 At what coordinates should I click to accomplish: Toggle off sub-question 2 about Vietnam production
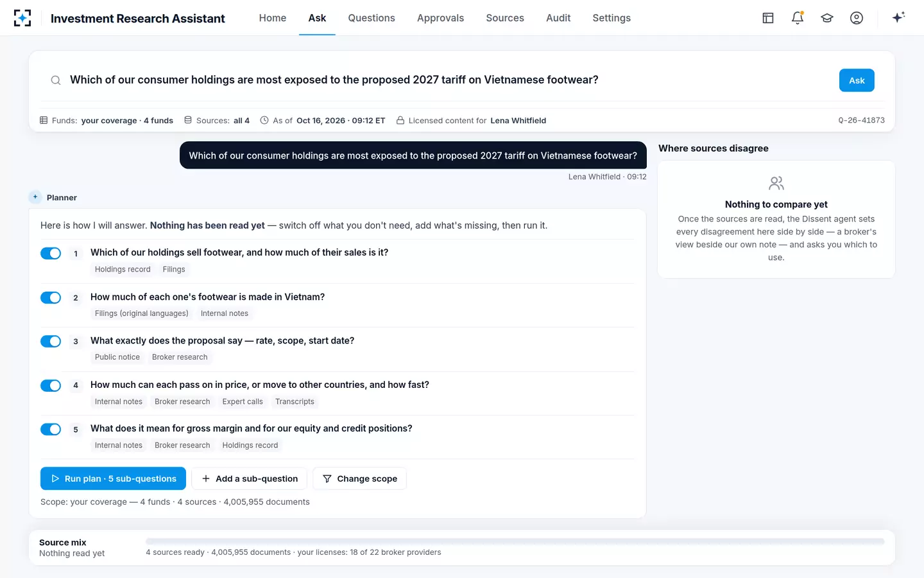(x=51, y=297)
